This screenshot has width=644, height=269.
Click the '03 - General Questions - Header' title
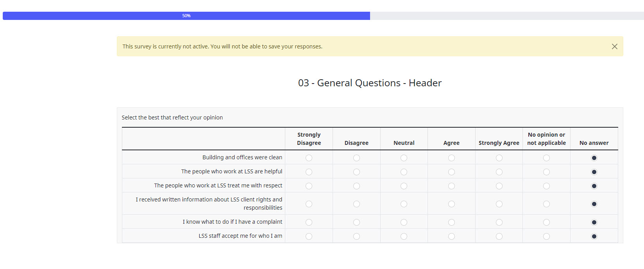pyautogui.click(x=370, y=83)
